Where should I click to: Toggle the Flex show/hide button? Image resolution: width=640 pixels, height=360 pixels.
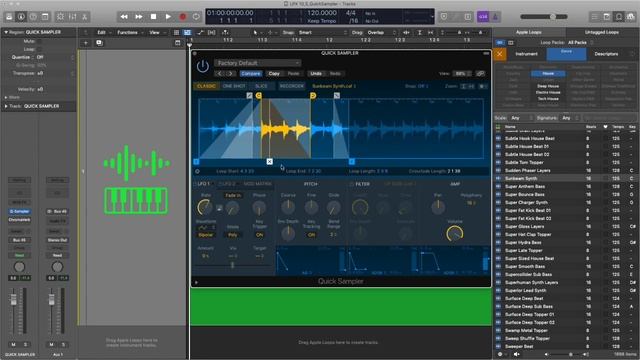[211, 32]
